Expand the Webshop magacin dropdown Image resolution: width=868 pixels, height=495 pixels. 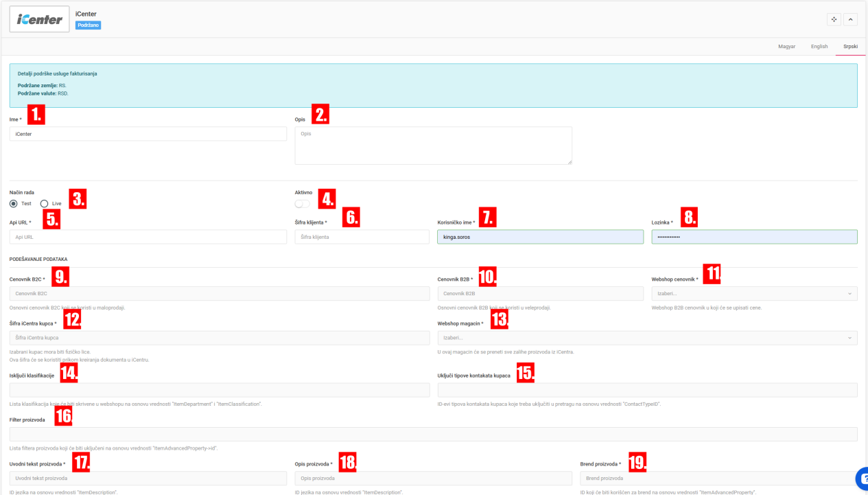[x=647, y=338]
